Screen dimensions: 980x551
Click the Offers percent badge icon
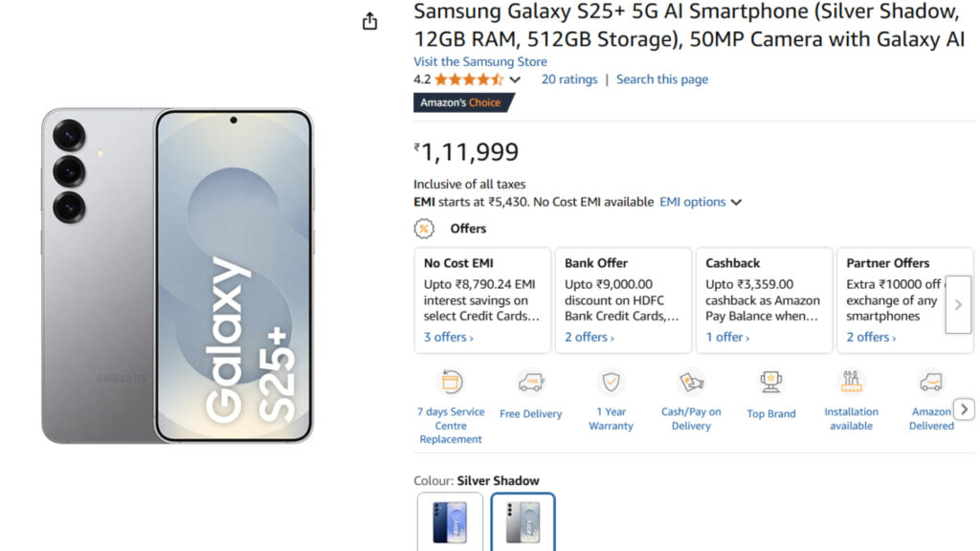click(424, 229)
